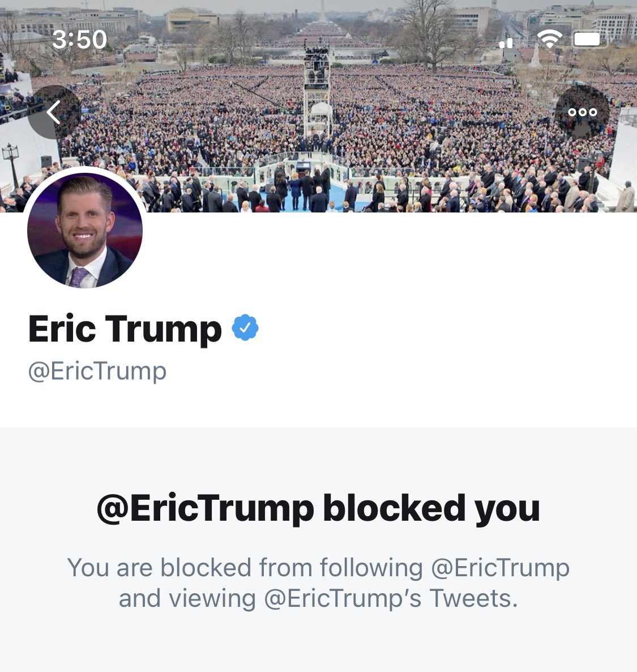Image resolution: width=637 pixels, height=672 pixels.
Task: Tap @EricTrump mention after "blocked from following"
Action: click(501, 568)
